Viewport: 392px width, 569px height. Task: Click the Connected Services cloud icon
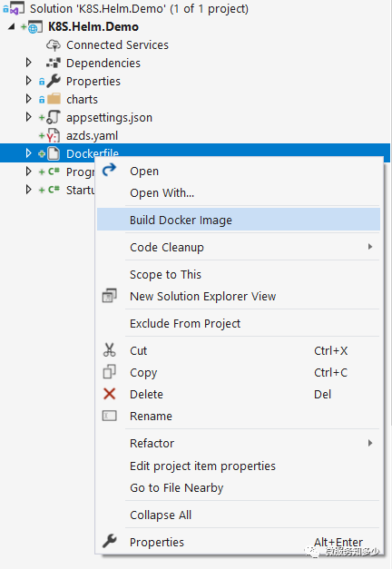(x=54, y=45)
